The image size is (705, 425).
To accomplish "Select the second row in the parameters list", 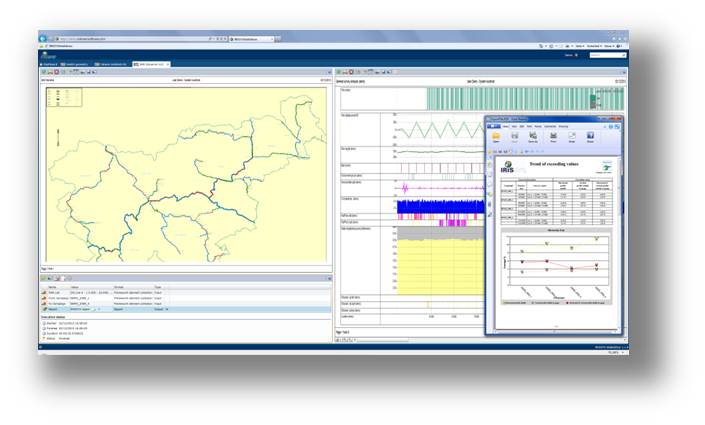I will tap(186, 298).
